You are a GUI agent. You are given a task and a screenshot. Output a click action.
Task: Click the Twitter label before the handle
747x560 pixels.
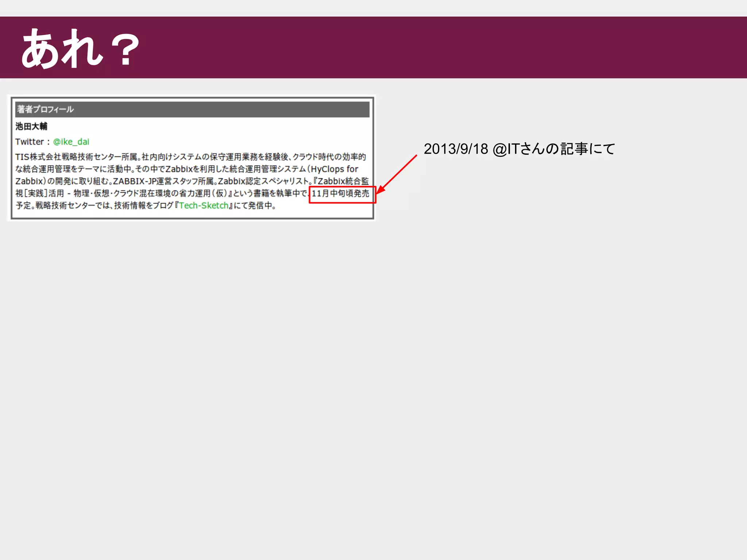[x=29, y=142]
